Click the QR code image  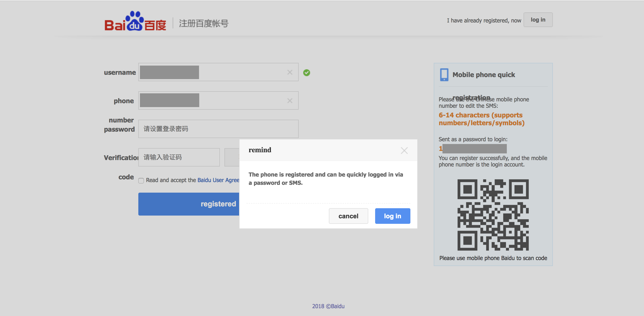[493, 215]
